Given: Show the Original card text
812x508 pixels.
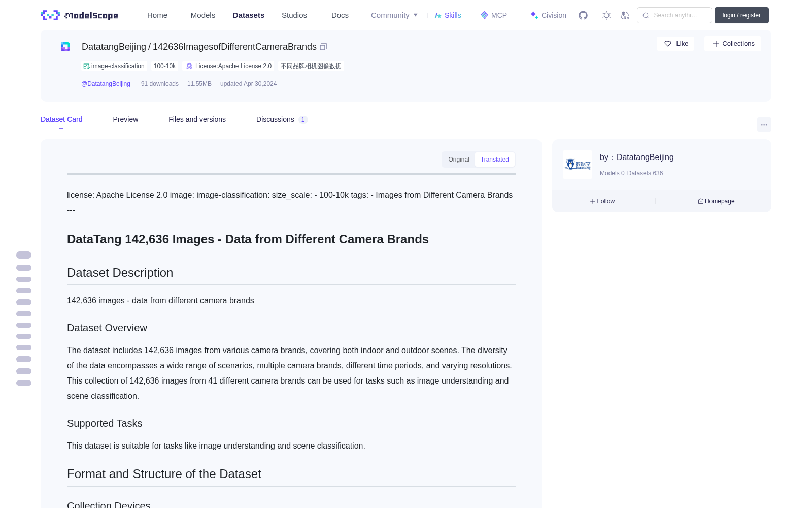Looking at the screenshot, I should [459, 160].
